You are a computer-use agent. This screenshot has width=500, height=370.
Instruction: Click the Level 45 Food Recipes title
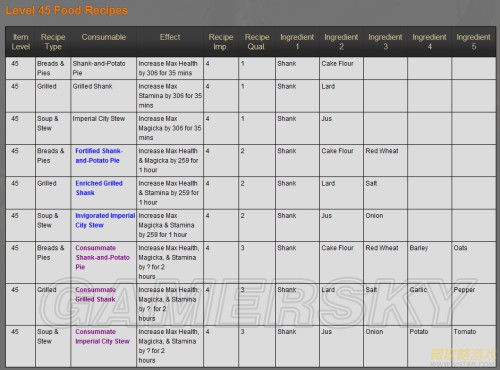tap(66, 10)
